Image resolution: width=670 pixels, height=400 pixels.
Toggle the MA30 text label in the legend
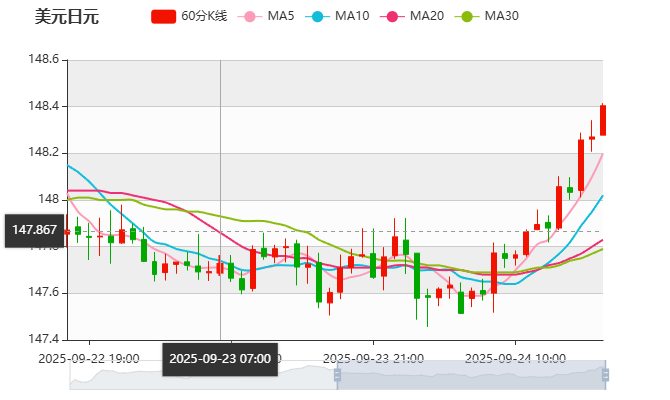click(501, 16)
